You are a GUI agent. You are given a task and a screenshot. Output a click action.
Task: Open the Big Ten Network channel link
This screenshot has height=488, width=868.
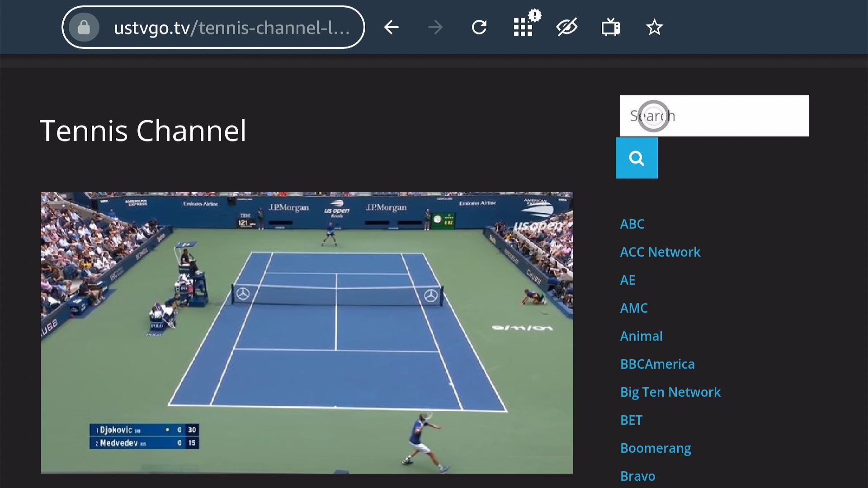(670, 392)
